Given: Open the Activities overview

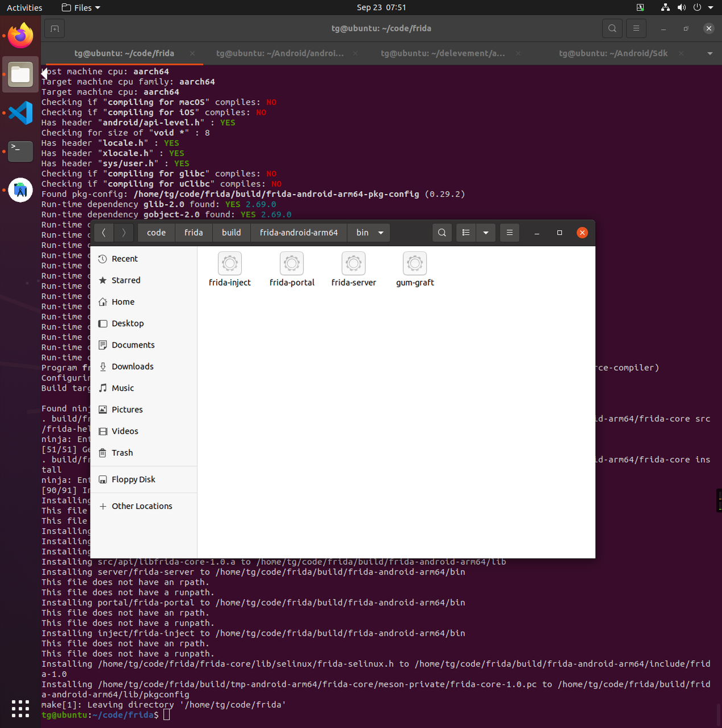Looking at the screenshot, I should (x=24, y=7).
